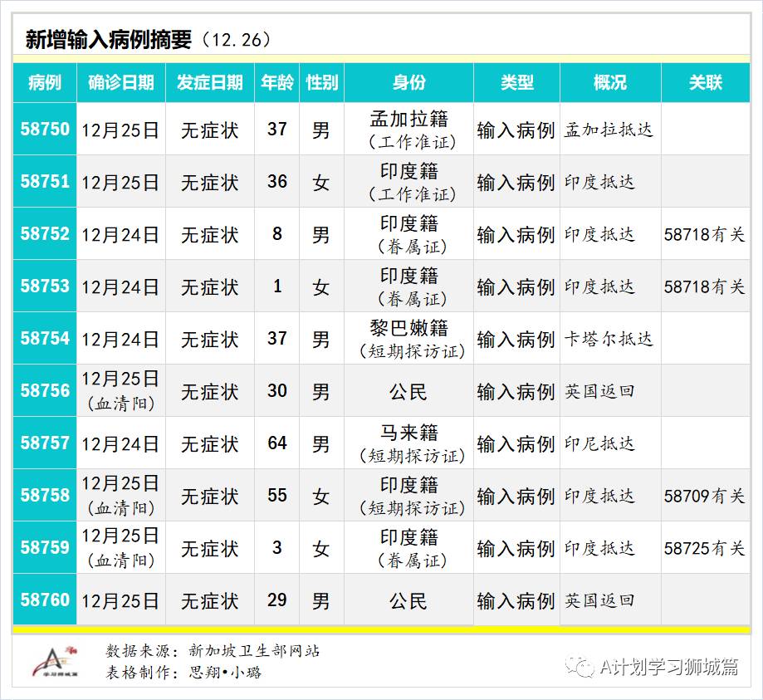Click the 病例 column header
This screenshot has width=763, height=700.
[42, 83]
